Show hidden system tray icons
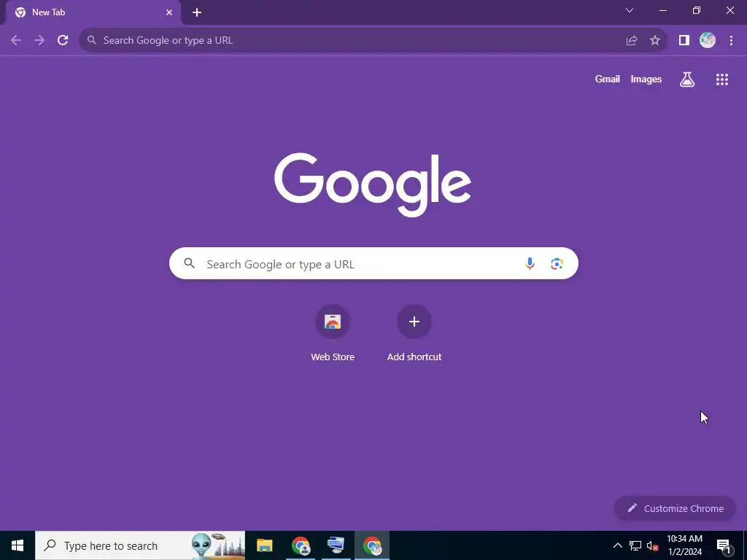Screen dimensions: 747x560 pyautogui.click(x=617, y=545)
